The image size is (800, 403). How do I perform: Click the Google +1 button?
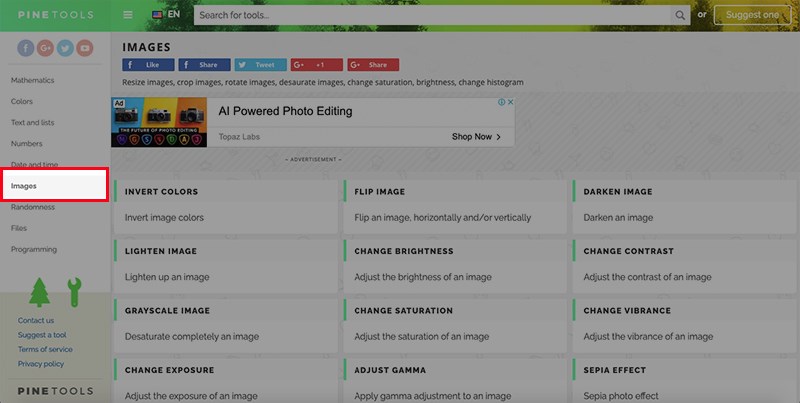pyautogui.click(x=317, y=65)
